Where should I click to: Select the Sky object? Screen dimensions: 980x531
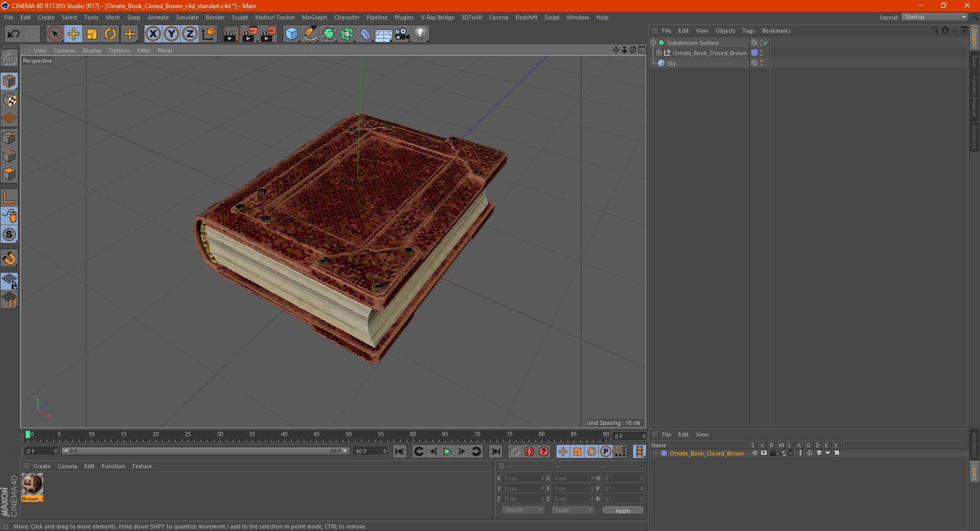671,63
